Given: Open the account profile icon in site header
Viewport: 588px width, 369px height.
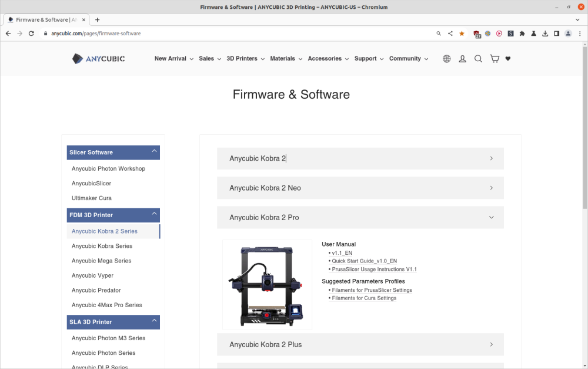Looking at the screenshot, I should [462, 59].
